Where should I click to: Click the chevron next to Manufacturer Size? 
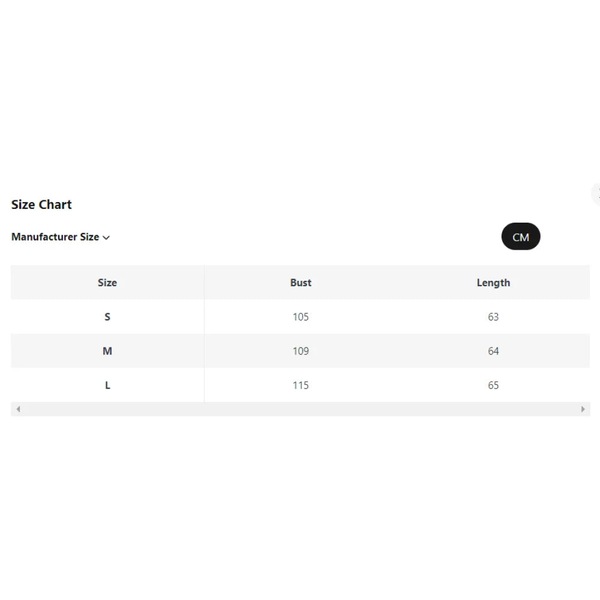pos(106,238)
